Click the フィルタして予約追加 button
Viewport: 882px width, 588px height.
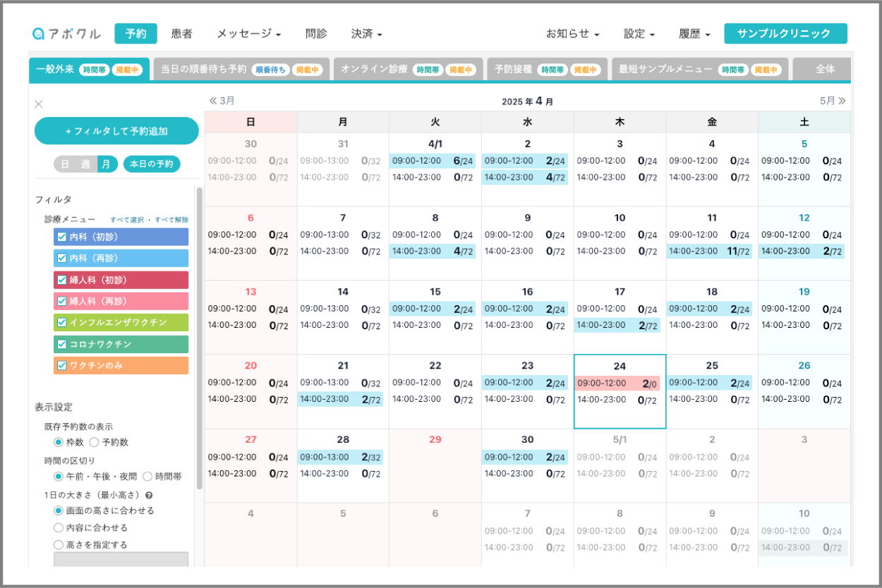coord(116,131)
